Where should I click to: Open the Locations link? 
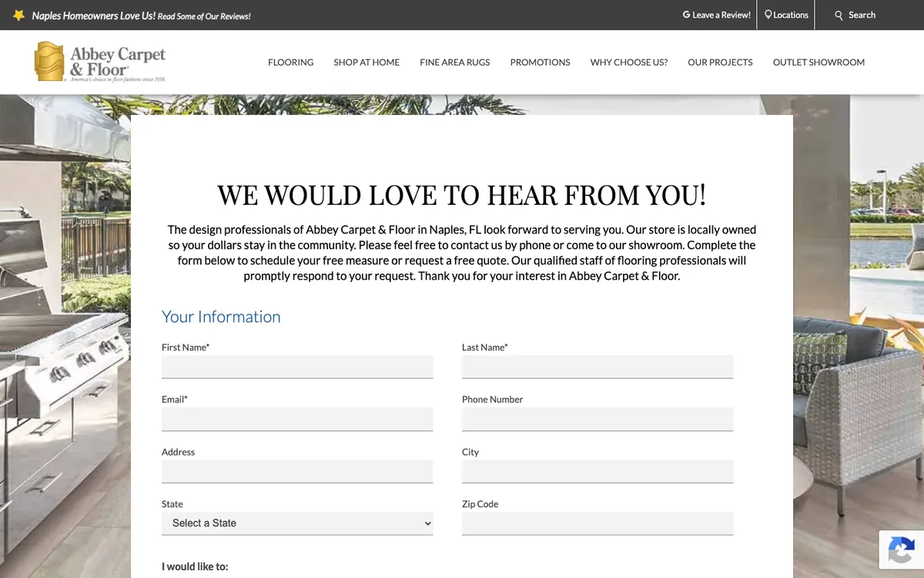point(791,15)
